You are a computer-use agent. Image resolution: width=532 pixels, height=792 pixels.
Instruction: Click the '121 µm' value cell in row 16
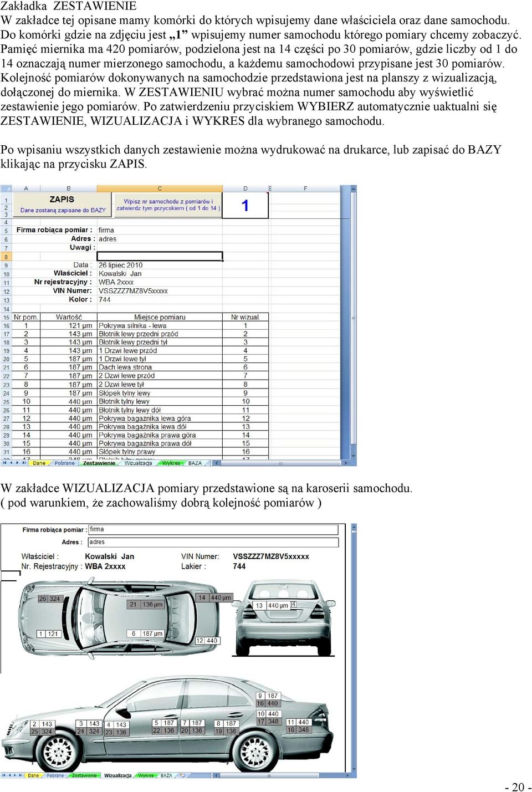(69, 326)
